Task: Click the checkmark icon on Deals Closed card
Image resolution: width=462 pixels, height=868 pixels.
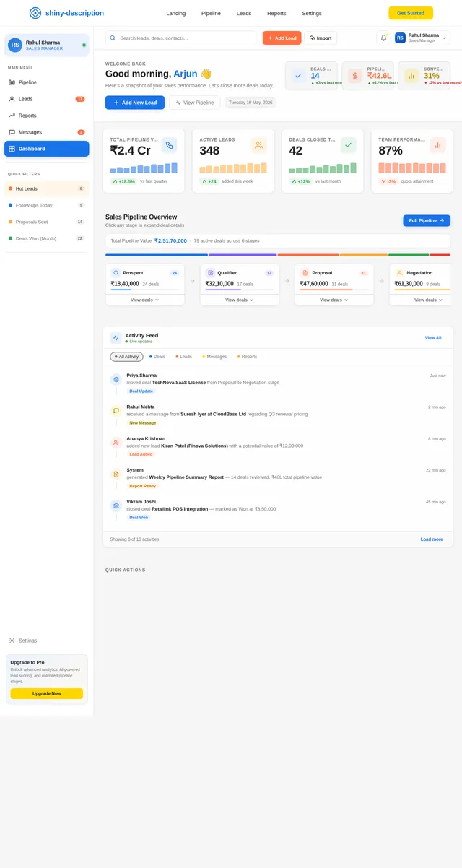Action: [x=348, y=145]
